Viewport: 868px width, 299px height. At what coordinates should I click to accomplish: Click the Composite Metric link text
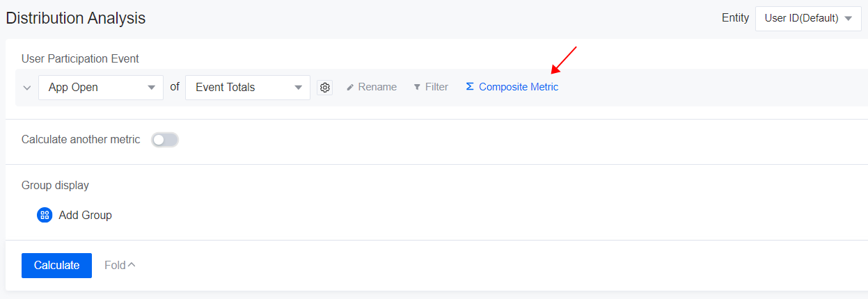tap(519, 88)
